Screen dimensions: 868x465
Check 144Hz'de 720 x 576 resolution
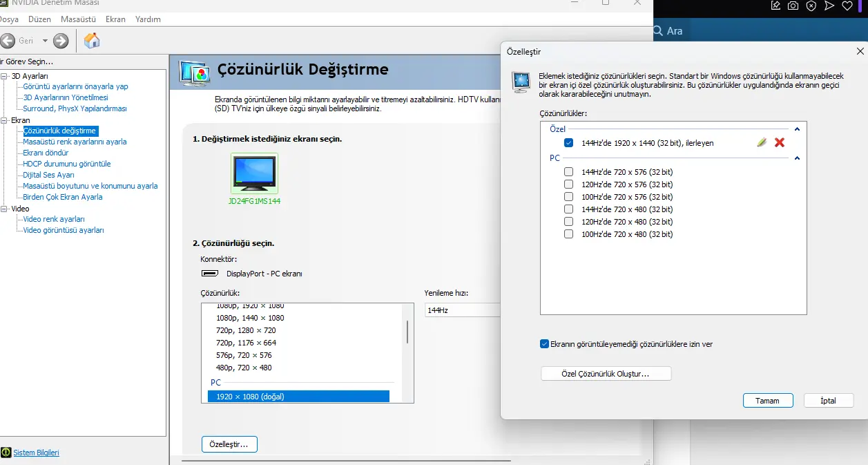(568, 172)
